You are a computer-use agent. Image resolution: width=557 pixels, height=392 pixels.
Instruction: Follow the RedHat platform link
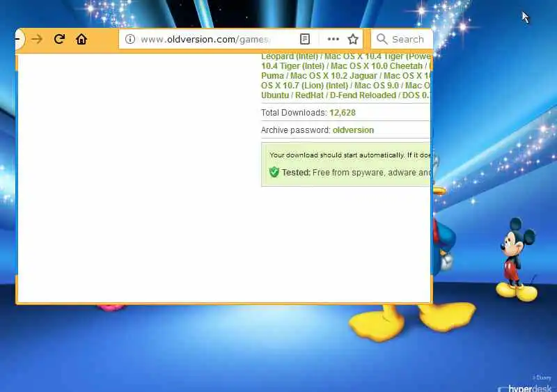pyautogui.click(x=309, y=95)
